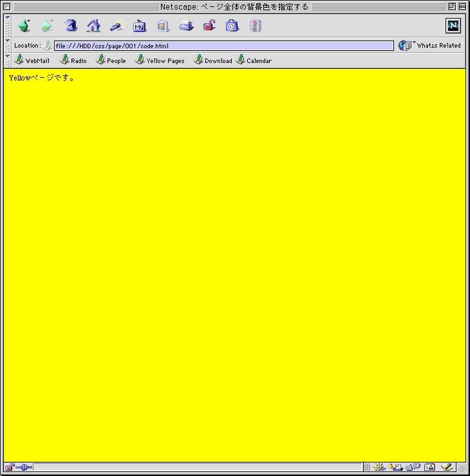This screenshot has height=476, width=470.
Task: Open Address Book from the component bar
Action: coord(429,467)
